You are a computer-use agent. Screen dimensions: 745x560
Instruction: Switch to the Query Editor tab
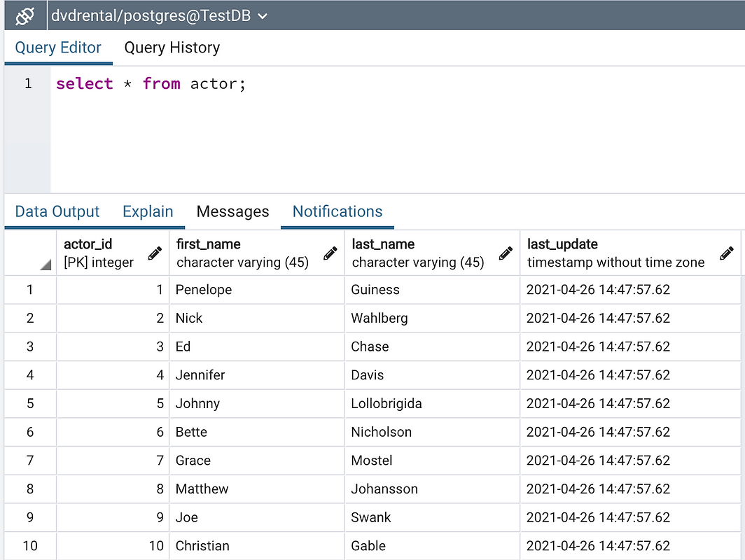tap(58, 48)
